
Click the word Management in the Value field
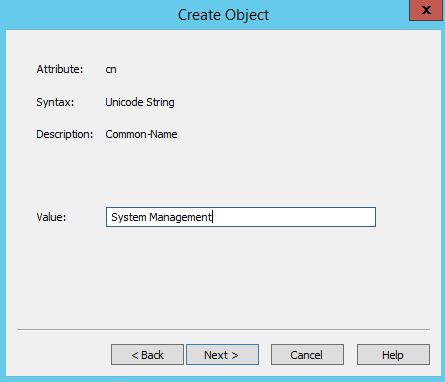point(180,217)
